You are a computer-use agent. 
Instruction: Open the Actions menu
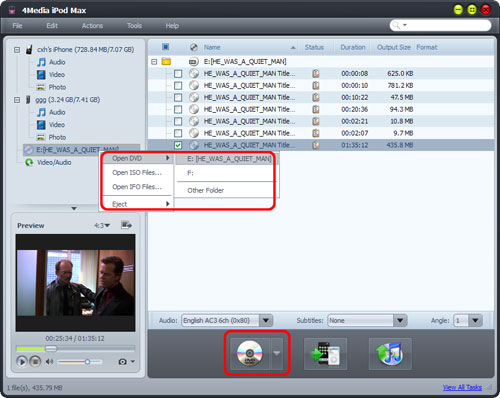pos(92,26)
